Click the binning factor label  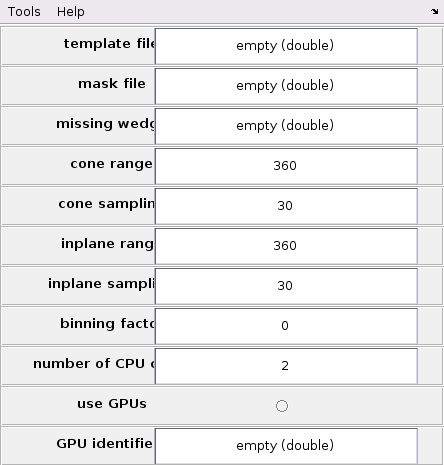pyautogui.click(x=107, y=323)
